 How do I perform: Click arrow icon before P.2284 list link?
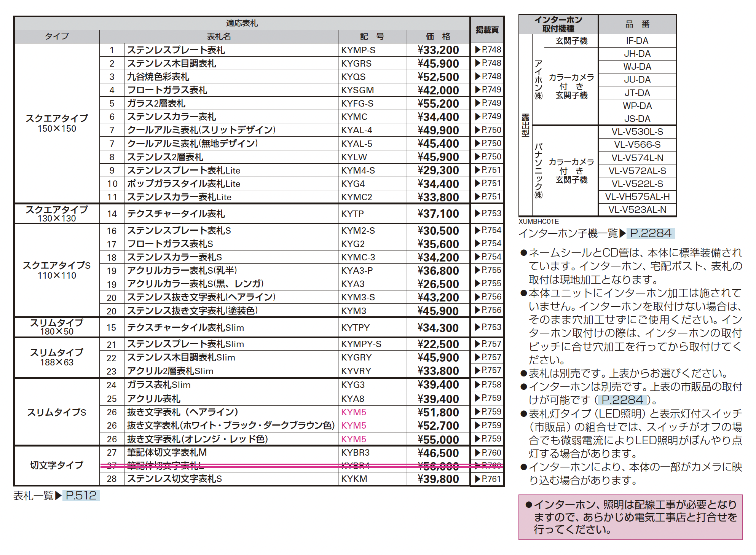tap(622, 233)
